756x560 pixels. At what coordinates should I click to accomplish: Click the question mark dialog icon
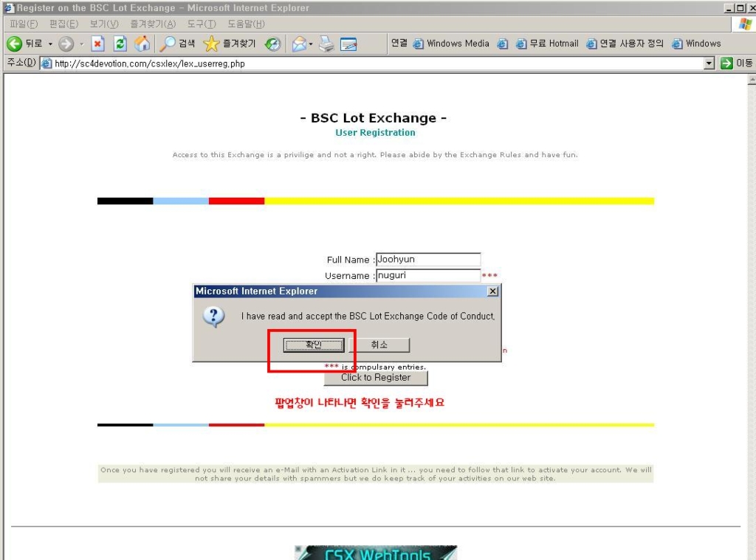(x=213, y=317)
